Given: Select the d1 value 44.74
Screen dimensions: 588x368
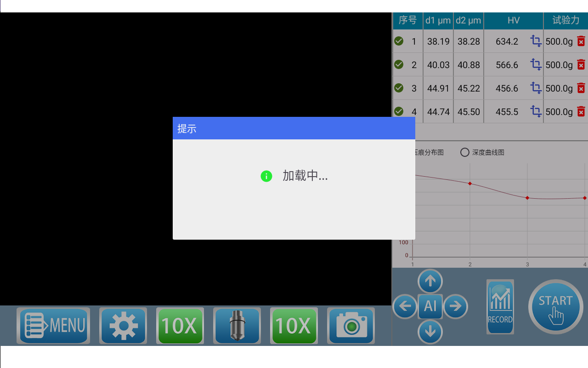Looking at the screenshot, I should [438, 112].
